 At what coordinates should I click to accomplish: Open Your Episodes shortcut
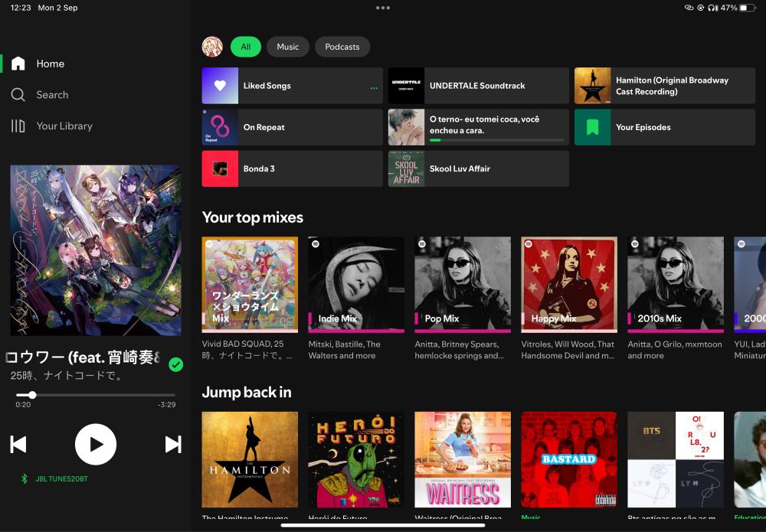tap(664, 127)
